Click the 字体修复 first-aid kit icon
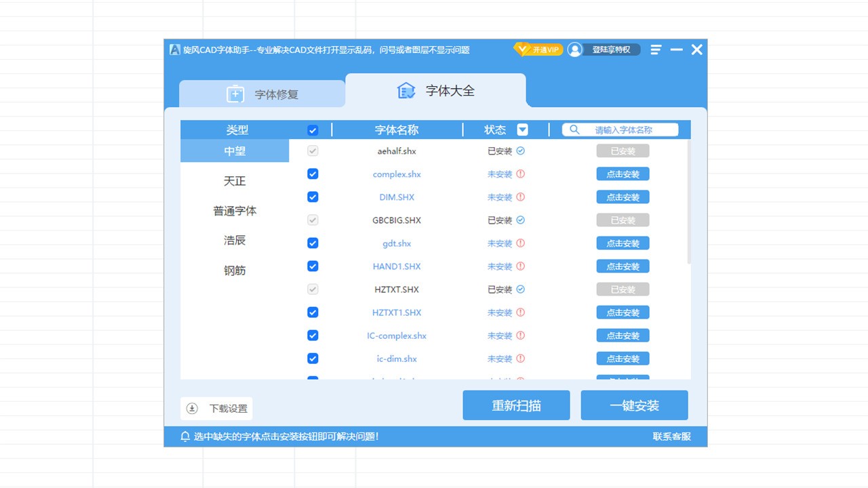Image resolution: width=868 pixels, height=488 pixels. point(235,94)
